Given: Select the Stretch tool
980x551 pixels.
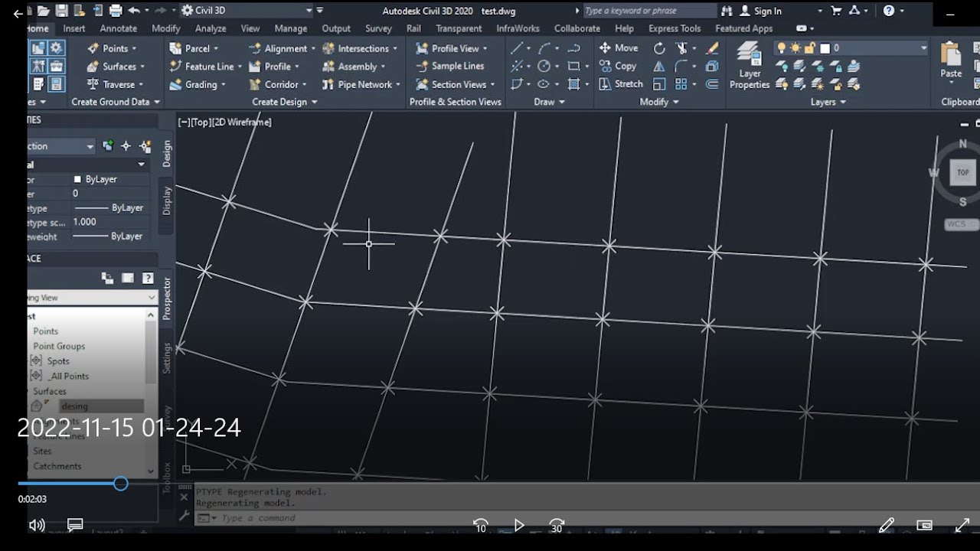Looking at the screenshot, I should [620, 84].
